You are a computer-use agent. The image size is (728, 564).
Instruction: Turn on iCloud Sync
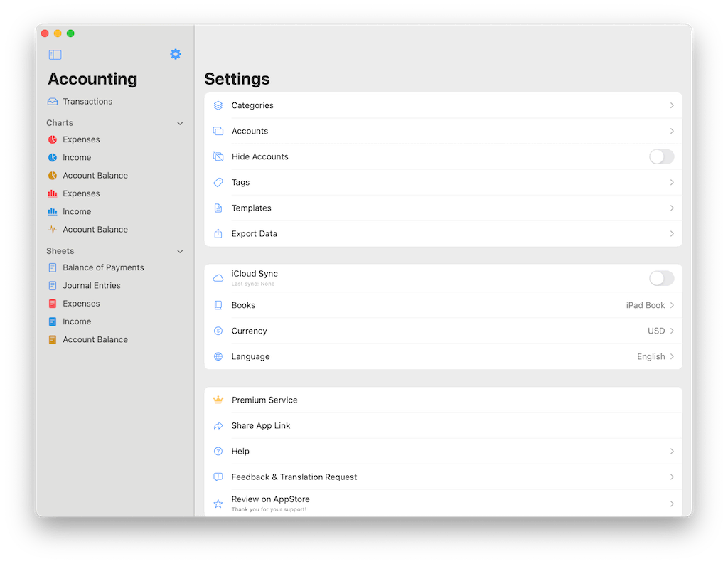click(x=661, y=278)
